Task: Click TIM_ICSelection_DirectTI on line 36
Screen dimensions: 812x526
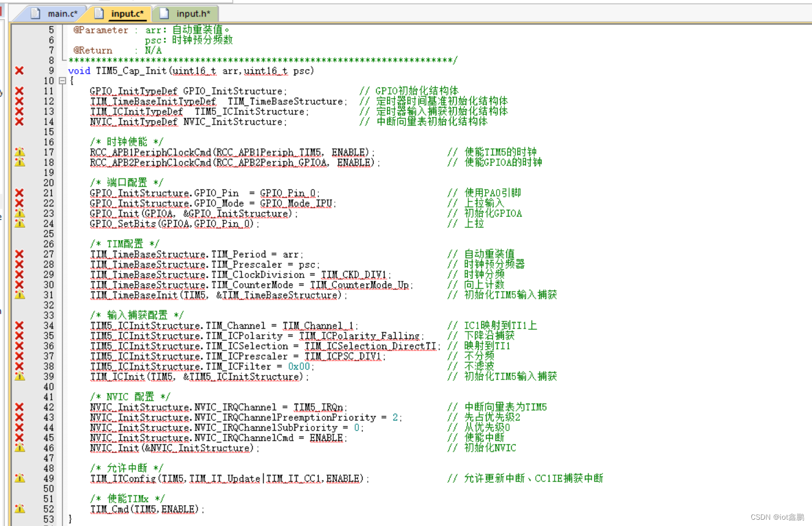Action: [x=370, y=346]
